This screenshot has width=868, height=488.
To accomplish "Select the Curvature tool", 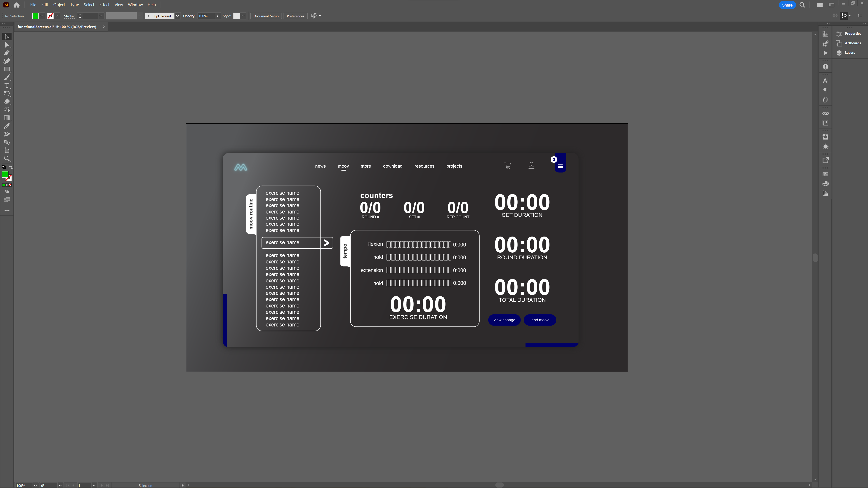I will point(7,61).
